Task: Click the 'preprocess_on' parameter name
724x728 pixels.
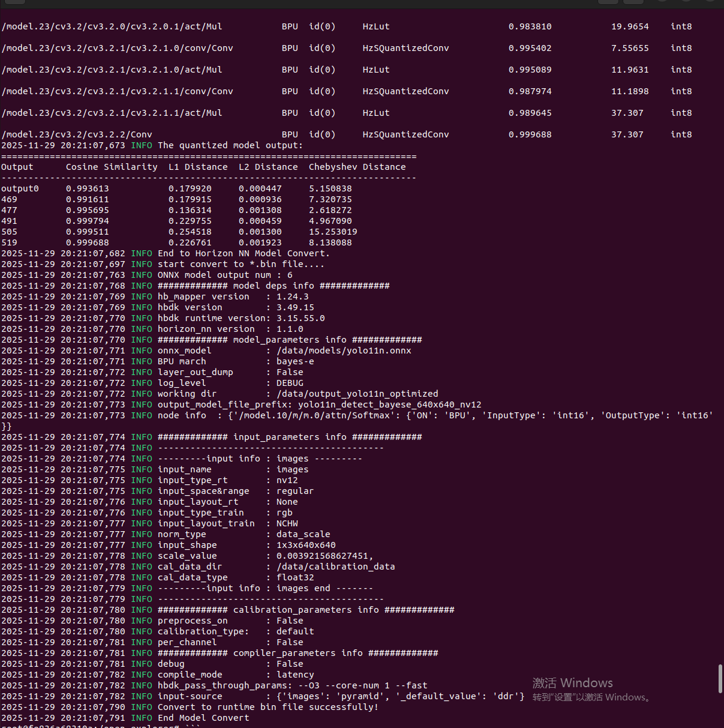Action: pyautogui.click(x=193, y=621)
